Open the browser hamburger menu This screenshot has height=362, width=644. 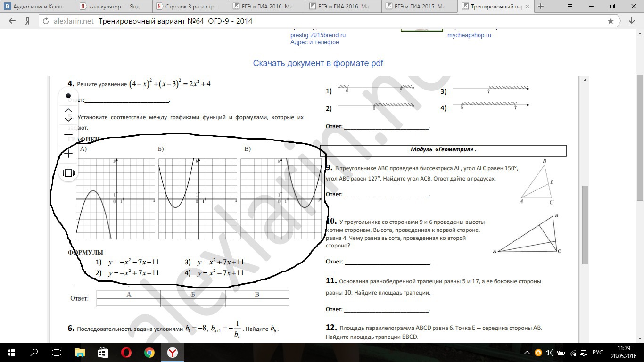(x=570, y=6)
